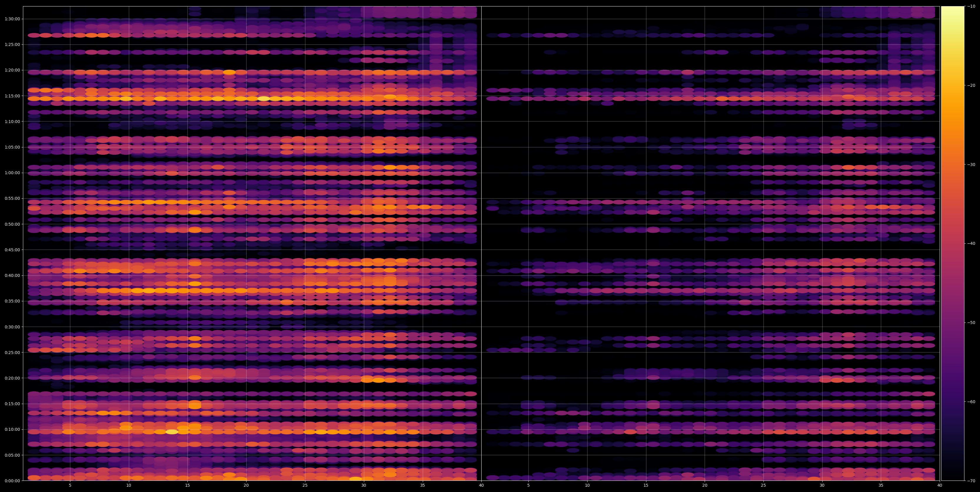Pick x-axis label 20 under right heatmap
This screenshot has height=492, width=980.
[x=705, y=485]
